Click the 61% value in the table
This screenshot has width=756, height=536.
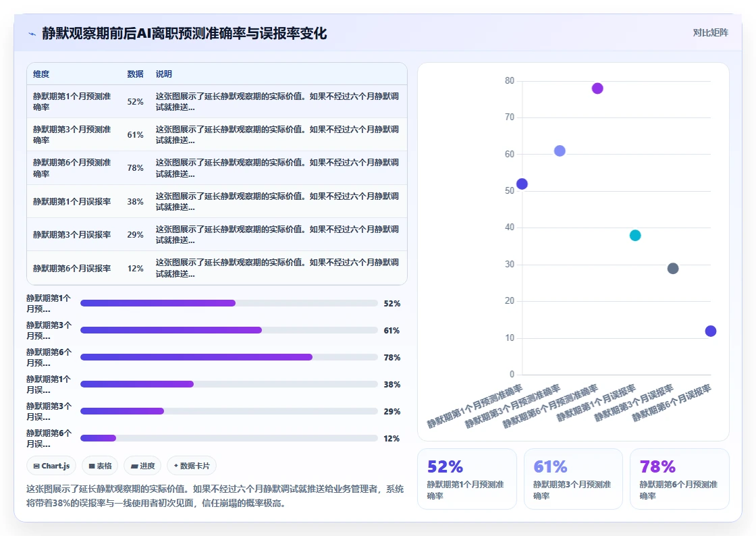tap(135, 135)
